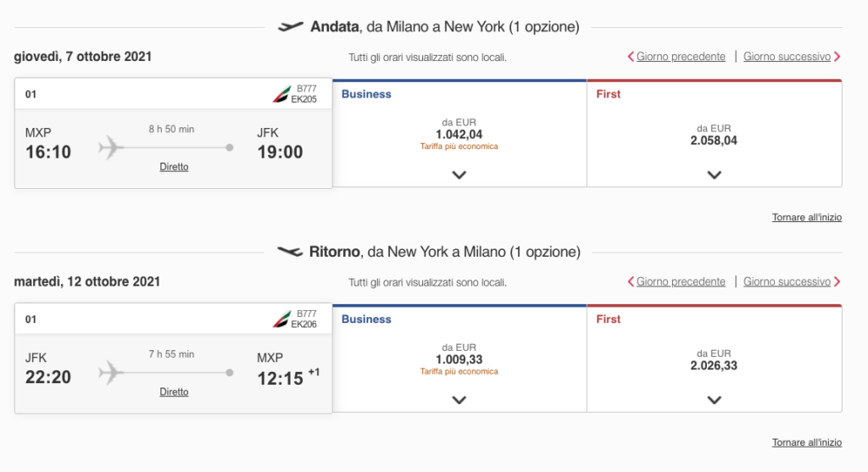
Task: Click the red right arrow for return next day
Action: click(x=837, y=281)
